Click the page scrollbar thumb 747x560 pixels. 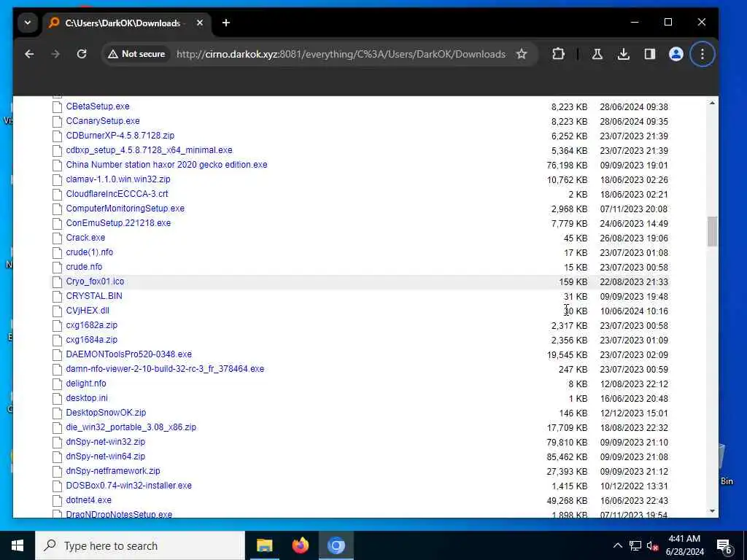coord(712,231)
